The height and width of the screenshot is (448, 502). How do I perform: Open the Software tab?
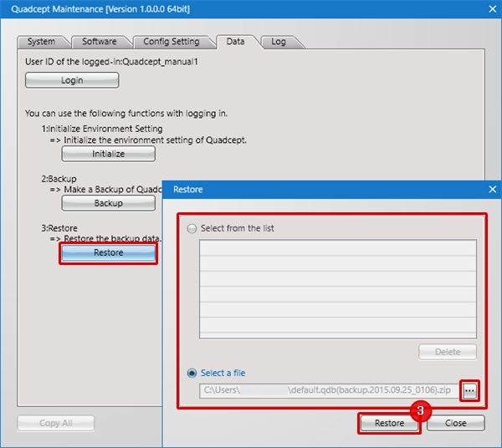point(100,42)
